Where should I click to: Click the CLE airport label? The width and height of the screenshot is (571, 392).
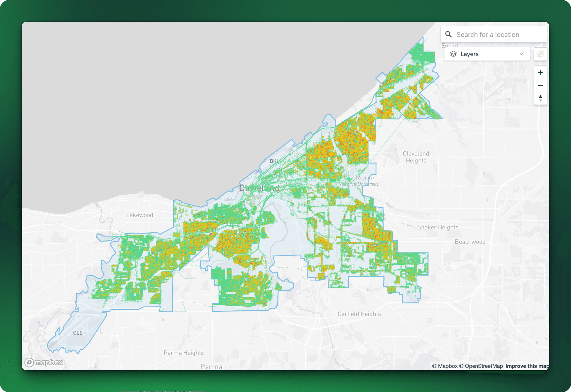point(78,333)
